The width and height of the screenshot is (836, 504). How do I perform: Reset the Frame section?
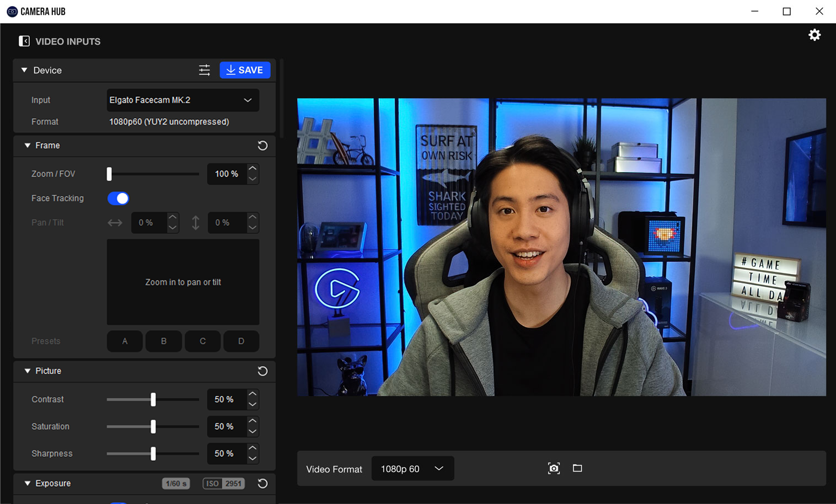(262, 146)
